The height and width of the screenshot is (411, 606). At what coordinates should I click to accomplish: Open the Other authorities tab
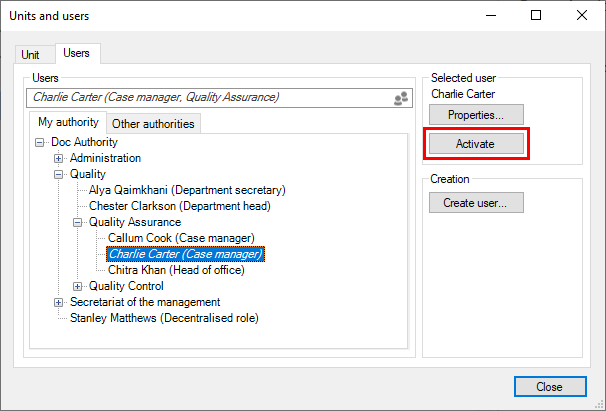pos(154,124)
